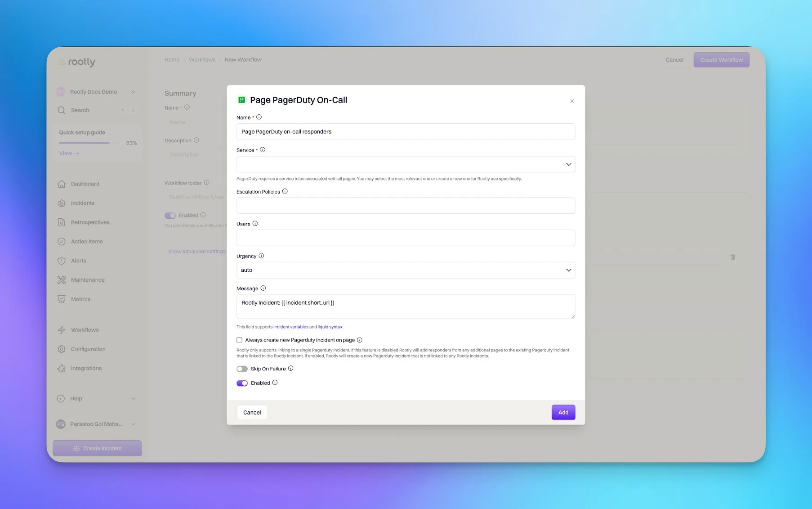The height and width of the screenshot is (509, 812).
Task: Close the Page PagerDuty On-Call dialog
Action: tap(572, 101)
